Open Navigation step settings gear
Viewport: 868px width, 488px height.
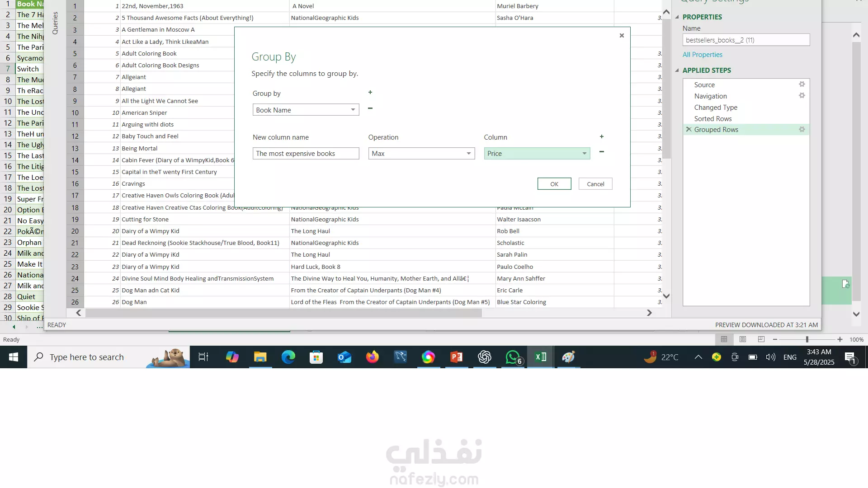coord(802,96)
